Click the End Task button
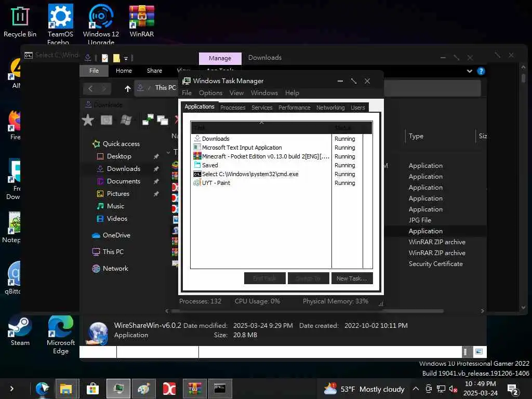 264,278
